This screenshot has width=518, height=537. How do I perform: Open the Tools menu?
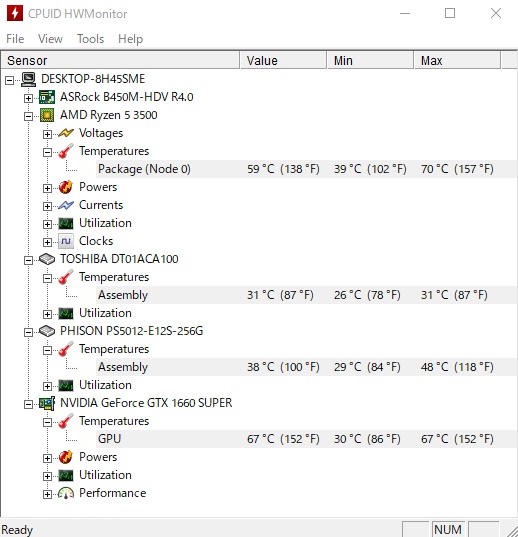pyautogui.click(x=90, y=39)
